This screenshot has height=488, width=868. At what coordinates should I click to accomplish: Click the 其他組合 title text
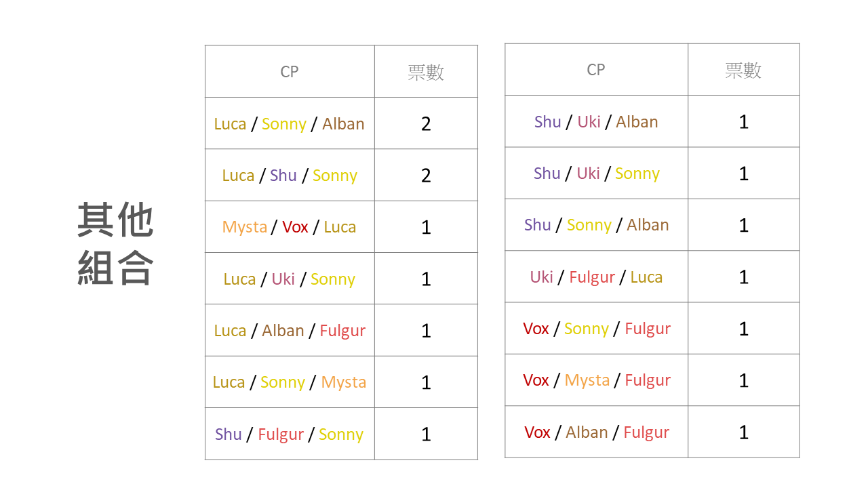coord(115,244)
